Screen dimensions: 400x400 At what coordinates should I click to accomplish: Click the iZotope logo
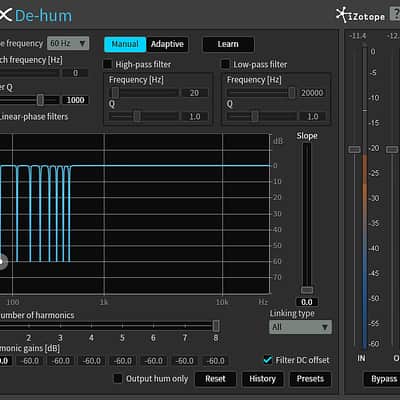pos(360,15)
